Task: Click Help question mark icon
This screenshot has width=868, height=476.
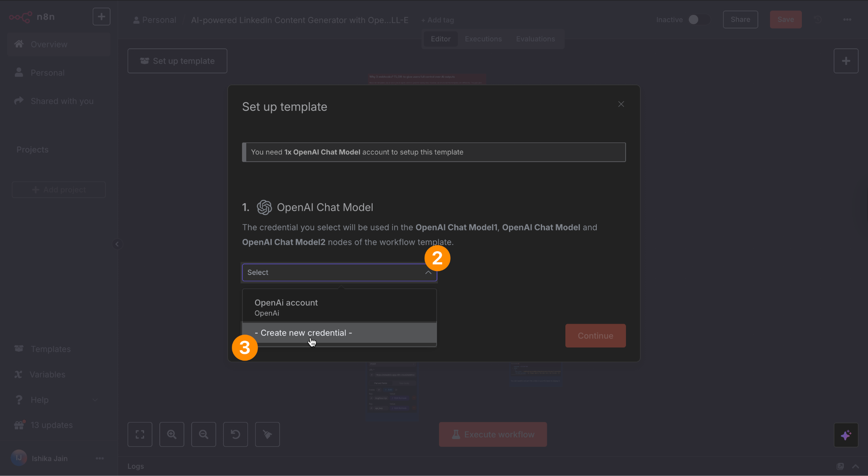Action: click(x=19, y=400)
